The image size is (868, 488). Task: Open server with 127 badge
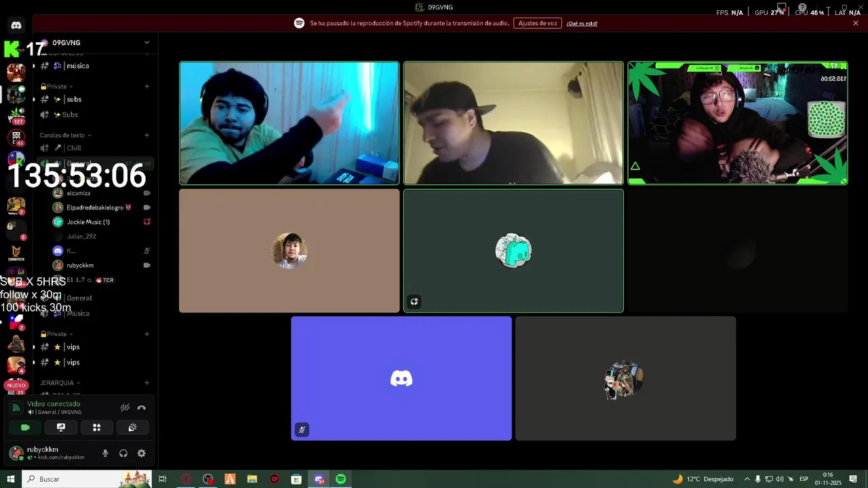[x=16, y=116]
